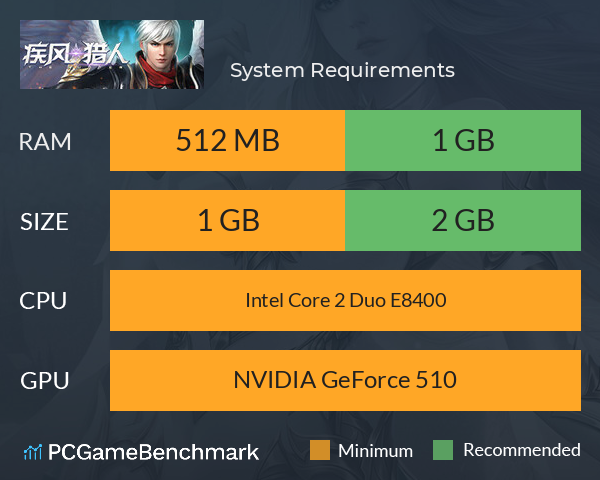Screen dimensions: 600x480
Task: Select the 512 MB minimum RAM bar
Action: click(x=227, y=140)
